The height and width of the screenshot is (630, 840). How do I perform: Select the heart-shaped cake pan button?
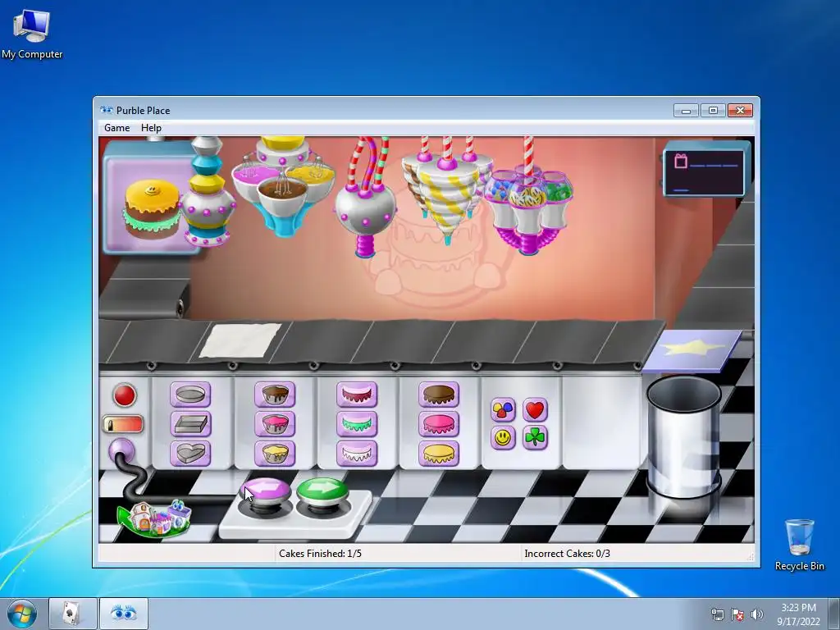190,453
